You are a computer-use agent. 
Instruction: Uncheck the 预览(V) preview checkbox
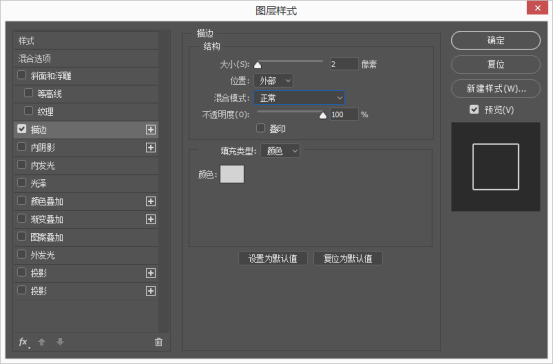[x=474, y=110]
